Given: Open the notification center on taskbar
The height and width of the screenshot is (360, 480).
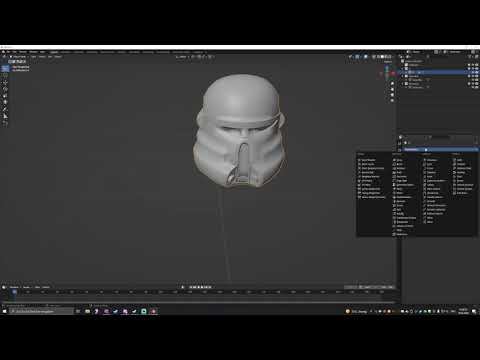Looking at the screenshot, I should click(474, 311).
